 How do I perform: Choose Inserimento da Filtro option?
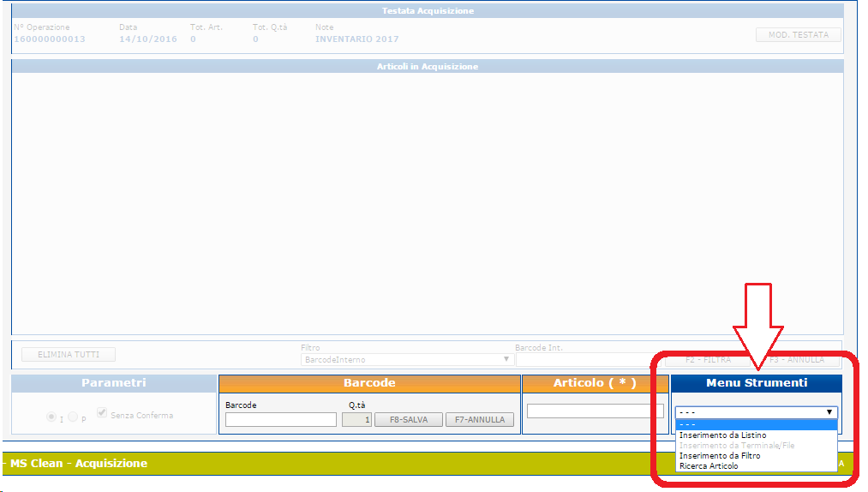756,455
